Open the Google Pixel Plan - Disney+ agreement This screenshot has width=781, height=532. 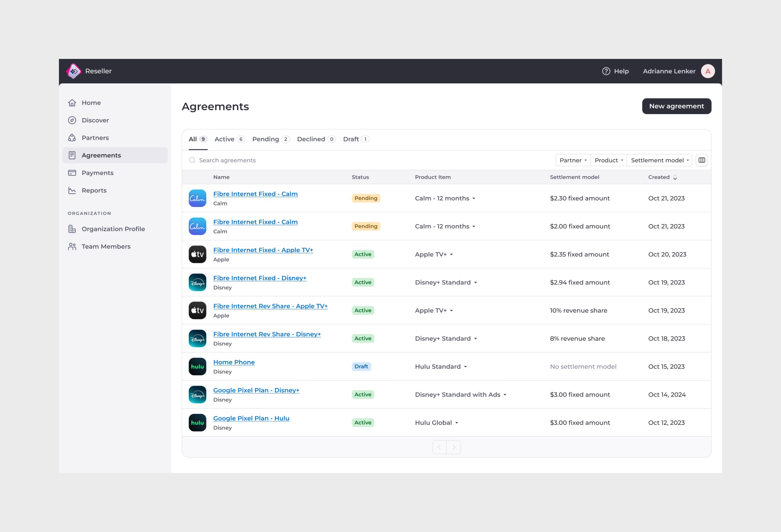(x=256, y=390)
